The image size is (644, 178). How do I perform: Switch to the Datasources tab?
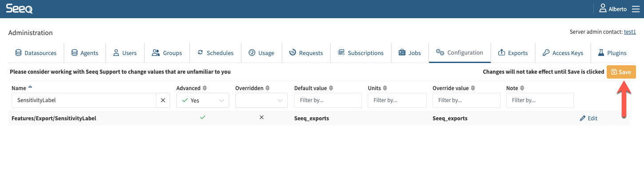tap(36, 53)
